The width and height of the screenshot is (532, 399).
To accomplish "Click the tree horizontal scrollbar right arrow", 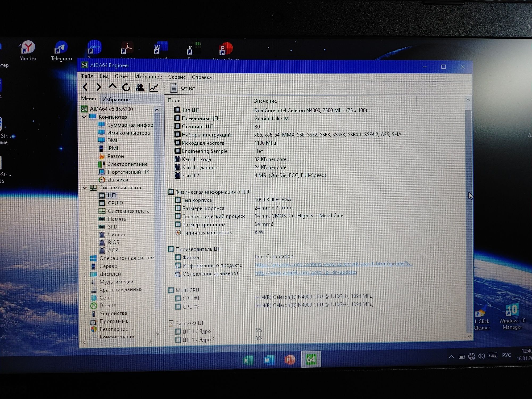I will (151, 341).
